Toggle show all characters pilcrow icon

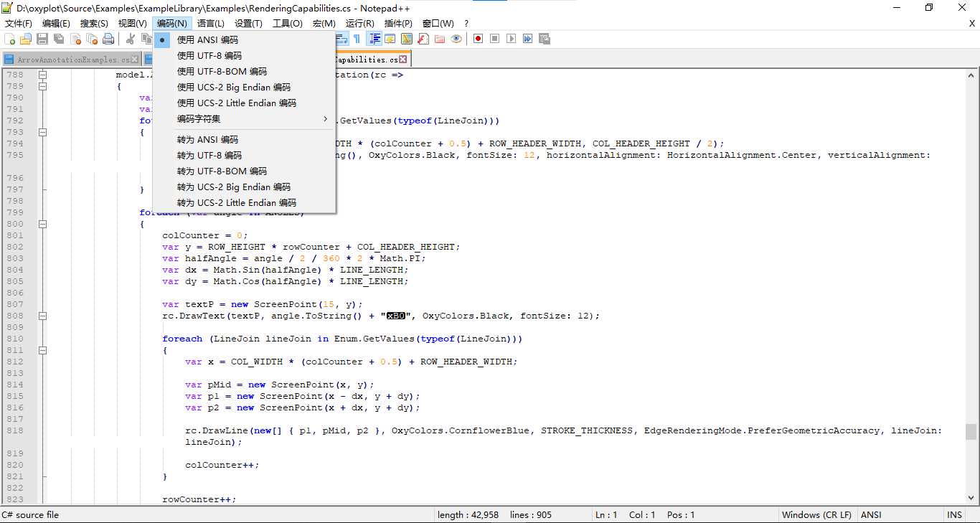357,39
